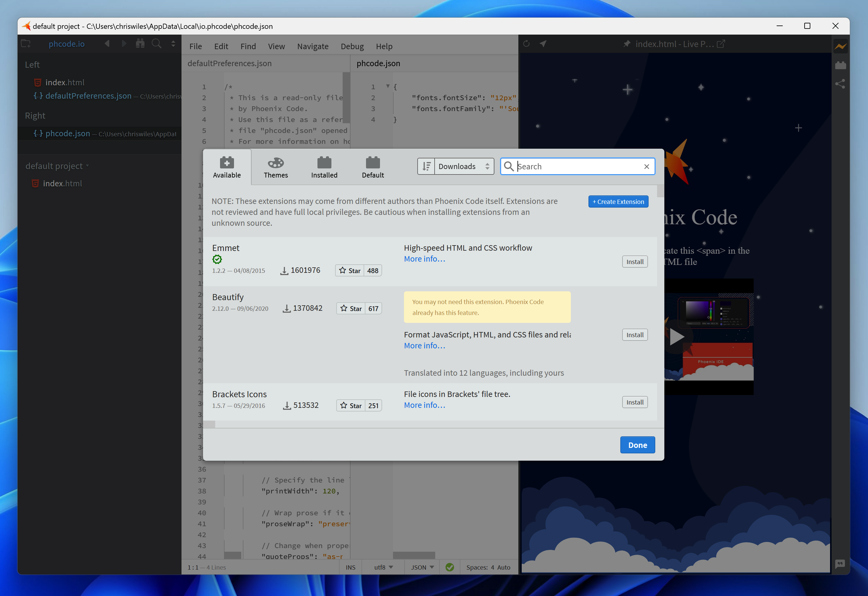Click the green lint check status icon

pyautogui.click(x=450, y=567)
